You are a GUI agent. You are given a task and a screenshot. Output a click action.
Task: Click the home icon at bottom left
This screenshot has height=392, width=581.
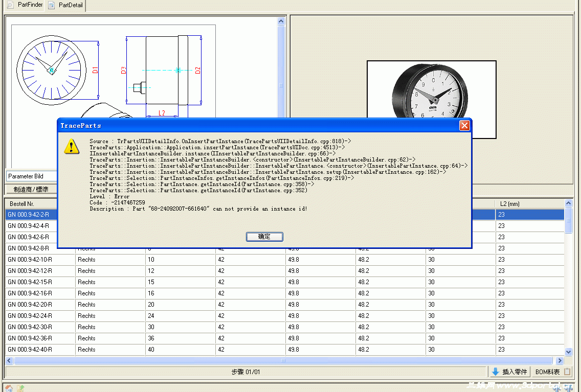[8, 388]
